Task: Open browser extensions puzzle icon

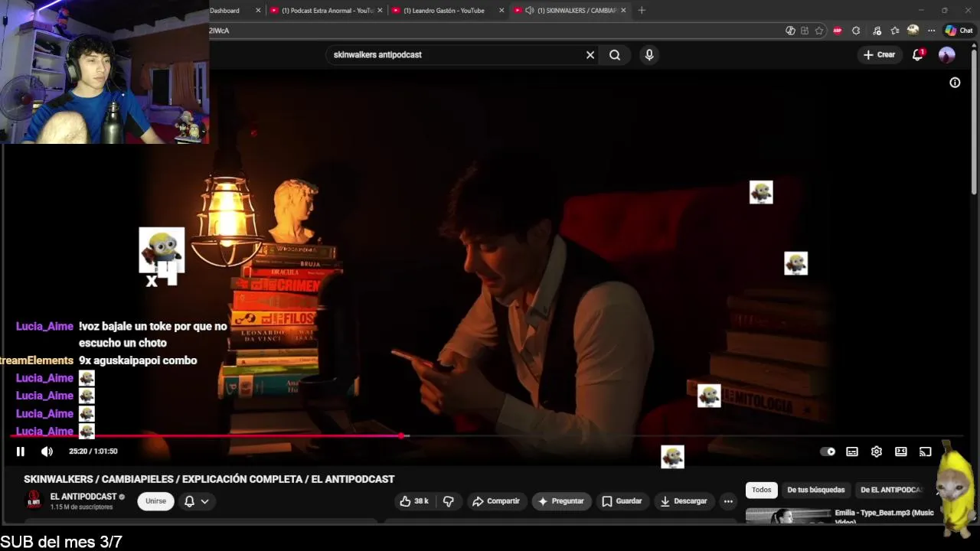Action: [856, 31]
